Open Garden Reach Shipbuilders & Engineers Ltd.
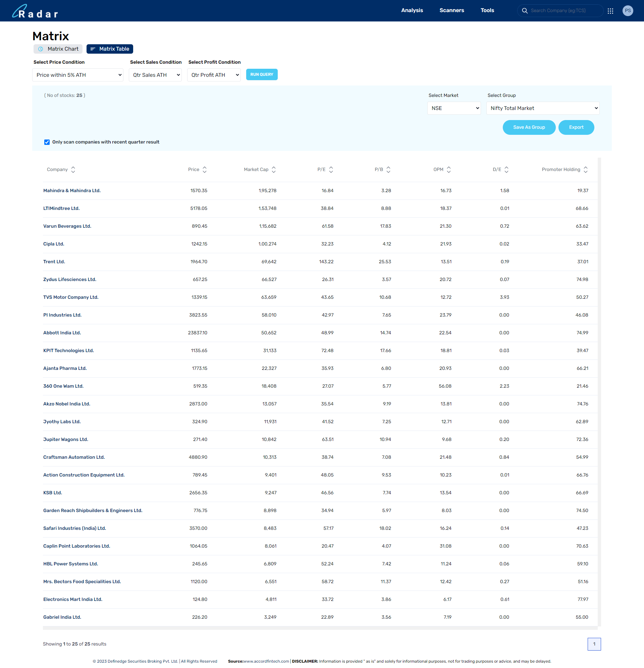This screenshot has width=644, height=668. point(93,510)
